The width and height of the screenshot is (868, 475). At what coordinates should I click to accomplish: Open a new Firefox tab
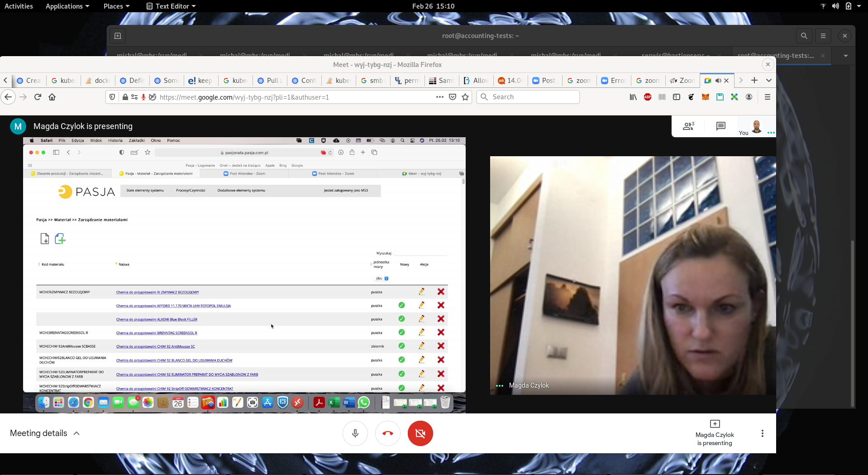[x=754, y=80]
